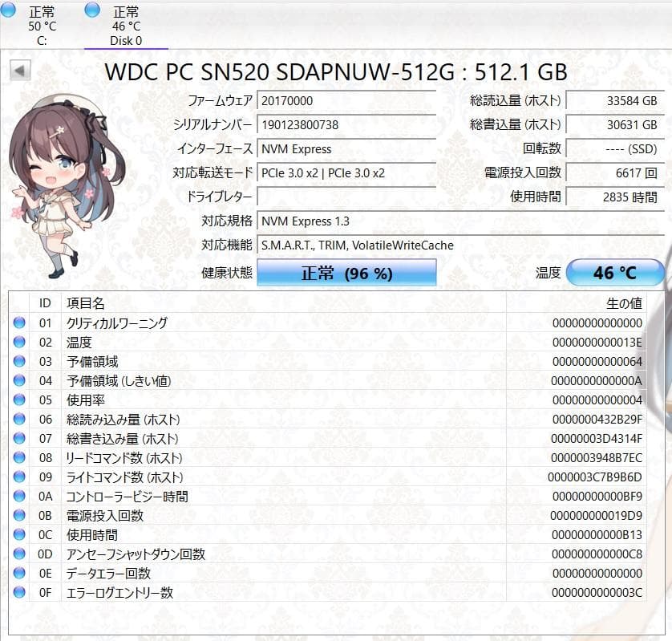Click status orb for row 02 温度

point(19,342)
